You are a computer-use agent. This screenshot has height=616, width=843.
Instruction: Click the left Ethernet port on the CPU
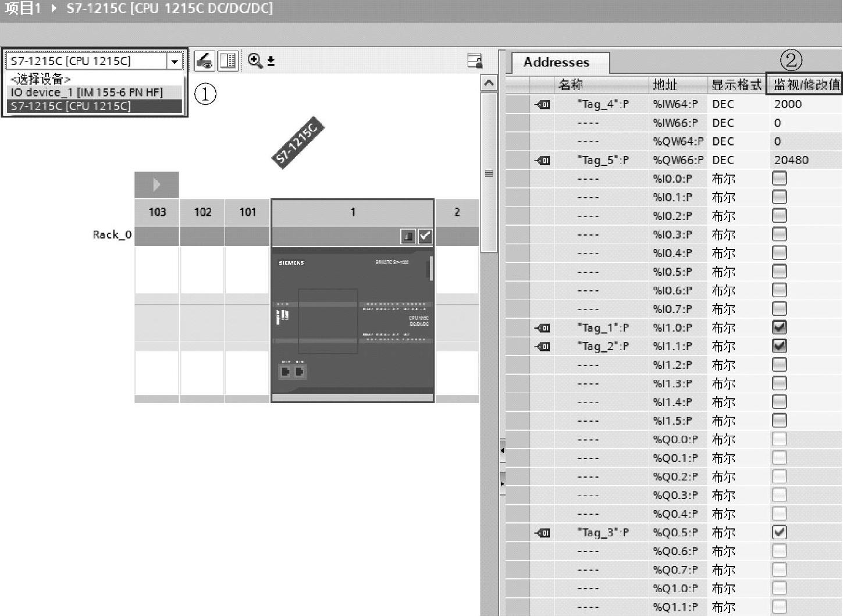click(285, 371)
